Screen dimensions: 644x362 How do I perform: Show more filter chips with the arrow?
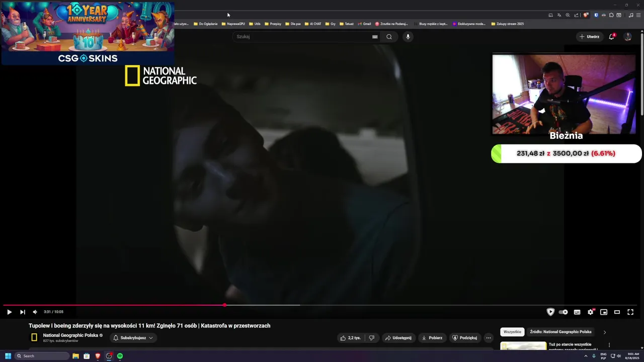(x=604, y=332)
